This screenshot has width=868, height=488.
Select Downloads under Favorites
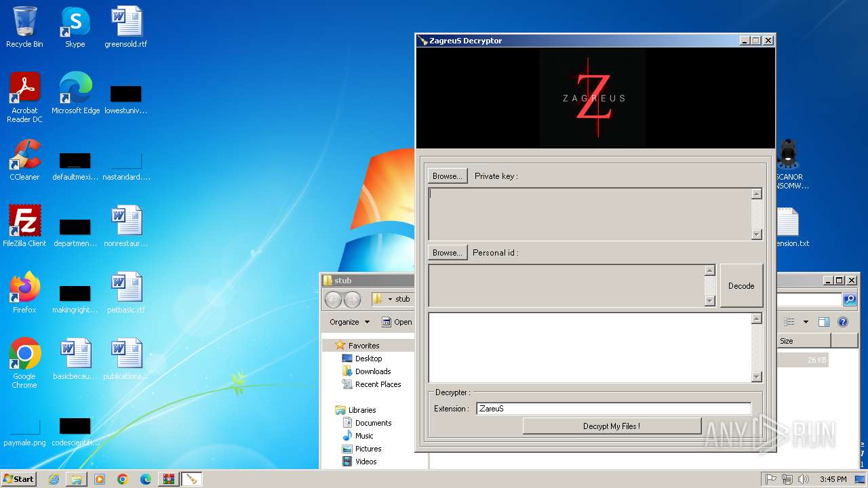coord(373,371)
